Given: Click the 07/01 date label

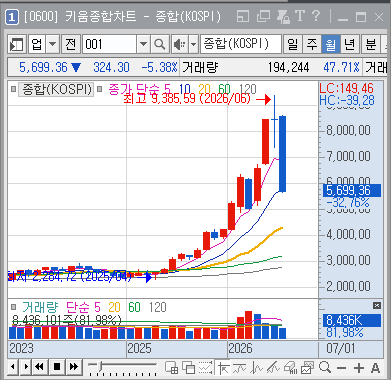Looking at the screenshot, I should click(x=340, y=349).
